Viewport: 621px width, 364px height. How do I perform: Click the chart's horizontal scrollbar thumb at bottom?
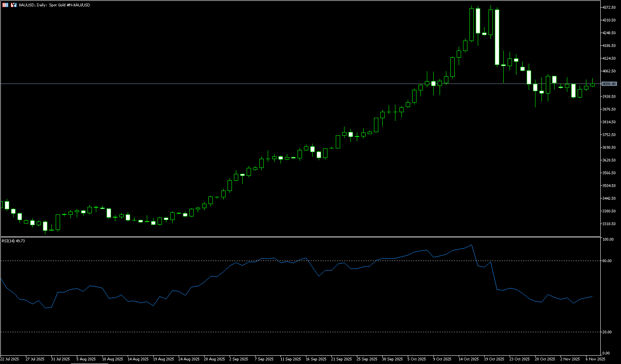89,363
